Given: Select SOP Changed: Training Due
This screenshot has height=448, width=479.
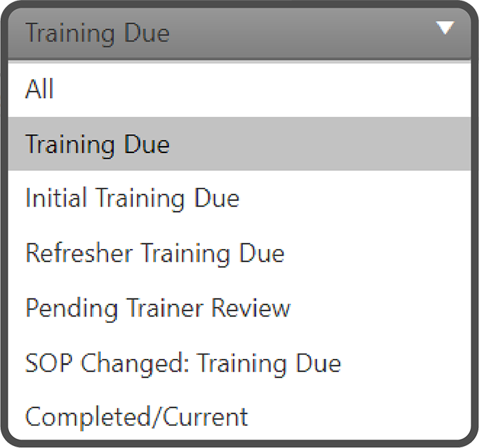Looking at the screenshot, I should coord(183,362).
